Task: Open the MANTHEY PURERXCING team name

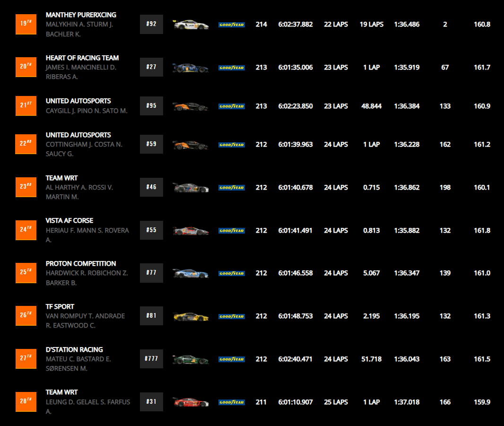Action: 81,15
